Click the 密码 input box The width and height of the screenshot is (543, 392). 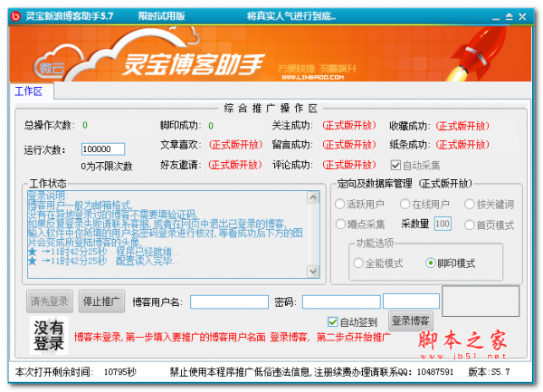pos(341,301)
